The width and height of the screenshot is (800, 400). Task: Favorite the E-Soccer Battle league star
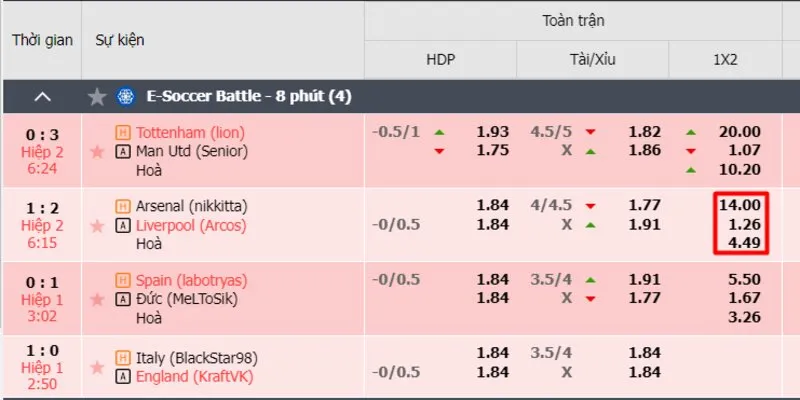click(x=97, y=97)
